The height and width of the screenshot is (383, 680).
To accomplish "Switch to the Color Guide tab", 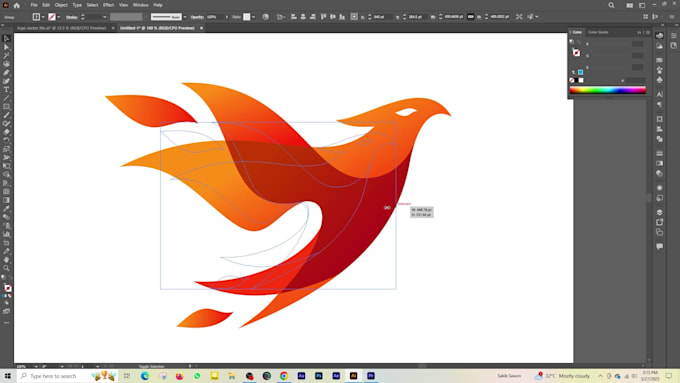I will pyautogui.click(x=598, y=32).
